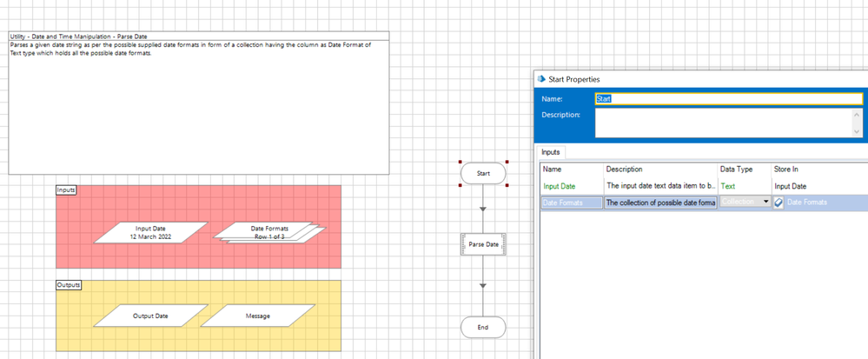This screenshot has width=868, height=359.
Task: Edit the Date Formats description cell
Action: click(x=659, y=203)
